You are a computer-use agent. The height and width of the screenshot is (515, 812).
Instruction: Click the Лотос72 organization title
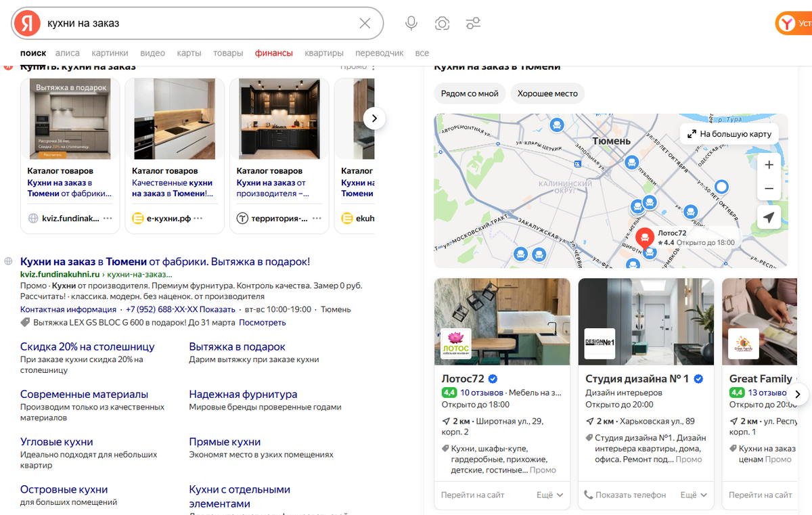tap(463, 378)
